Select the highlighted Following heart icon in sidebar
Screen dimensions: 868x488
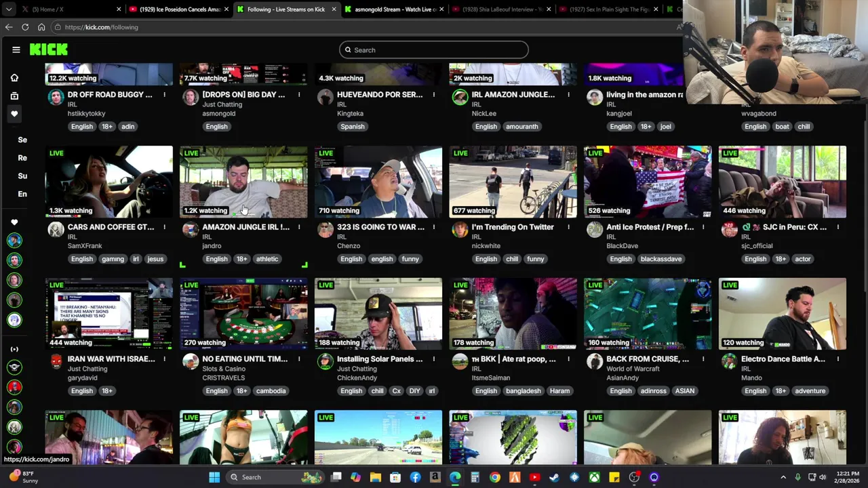14,114
